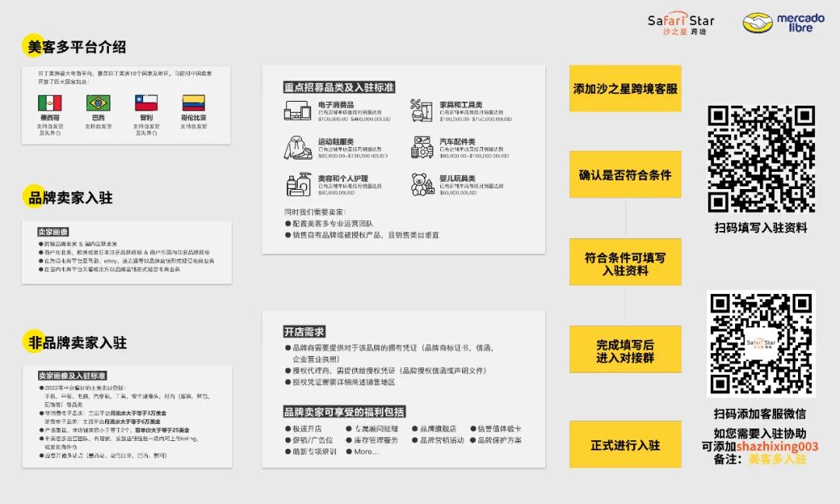840x504 pixels.
Task: Click the 重点招募品类及入驻标准 title
Action: point(339,87)
